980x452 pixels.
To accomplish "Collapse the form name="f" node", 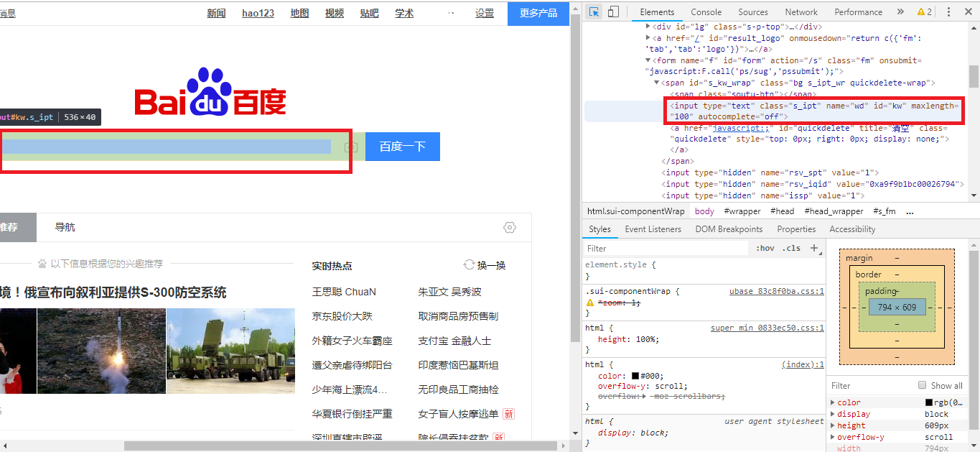I will [649, 60].
